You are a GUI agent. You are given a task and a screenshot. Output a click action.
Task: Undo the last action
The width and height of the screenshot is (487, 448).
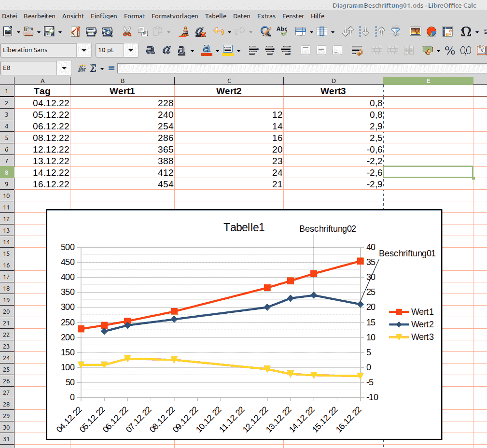219,31
